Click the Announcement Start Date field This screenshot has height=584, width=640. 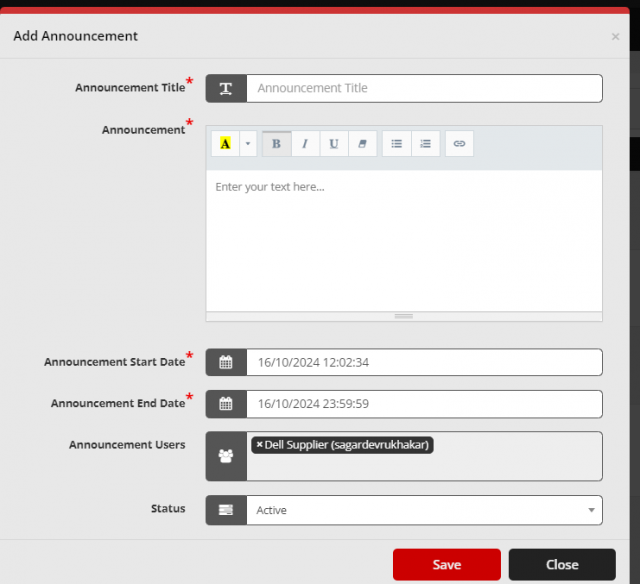[x=424, y=362]
